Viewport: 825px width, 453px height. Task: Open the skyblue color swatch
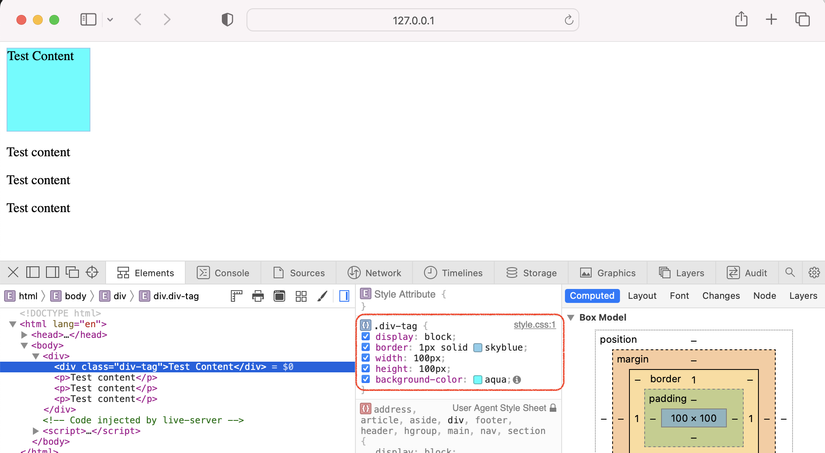478,347
